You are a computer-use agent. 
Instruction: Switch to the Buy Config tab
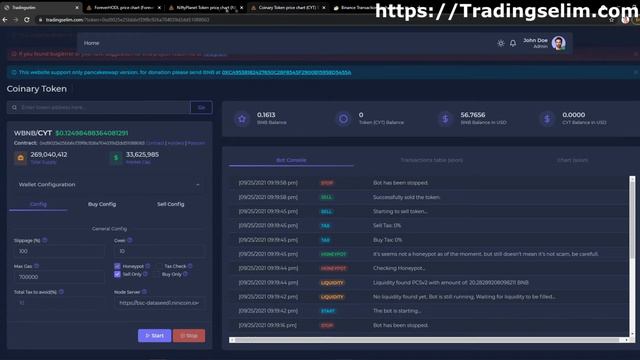click(x=102, y=204)
